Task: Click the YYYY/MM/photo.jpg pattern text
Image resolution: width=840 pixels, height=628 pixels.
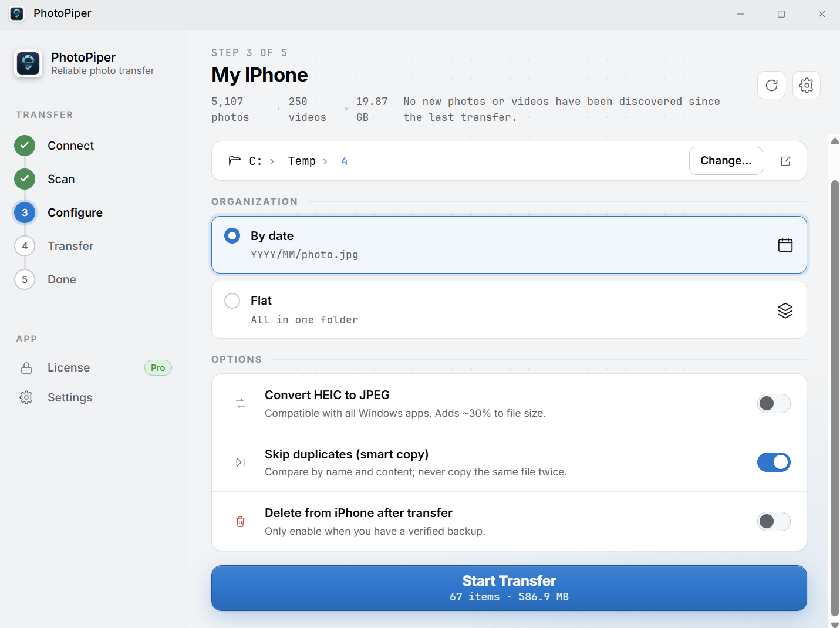Action: pos(304,255)
